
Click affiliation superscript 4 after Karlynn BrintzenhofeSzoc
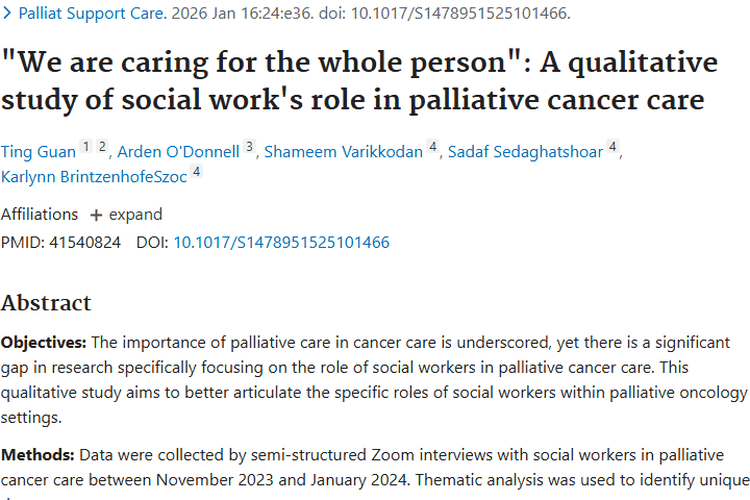(x=197, y=172)
